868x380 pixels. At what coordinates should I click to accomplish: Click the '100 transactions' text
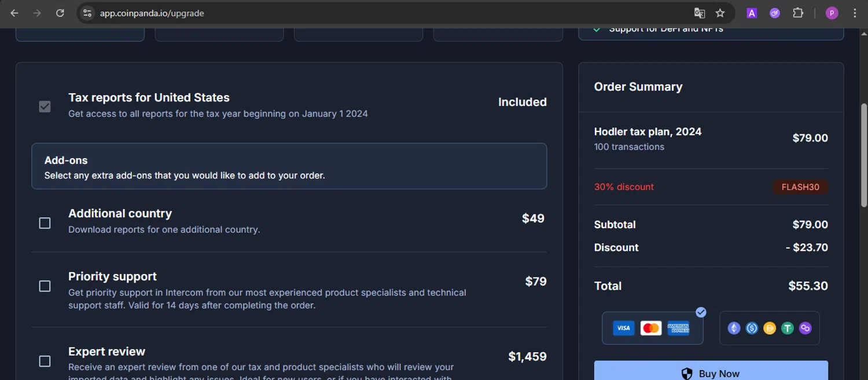coord(629,147)
